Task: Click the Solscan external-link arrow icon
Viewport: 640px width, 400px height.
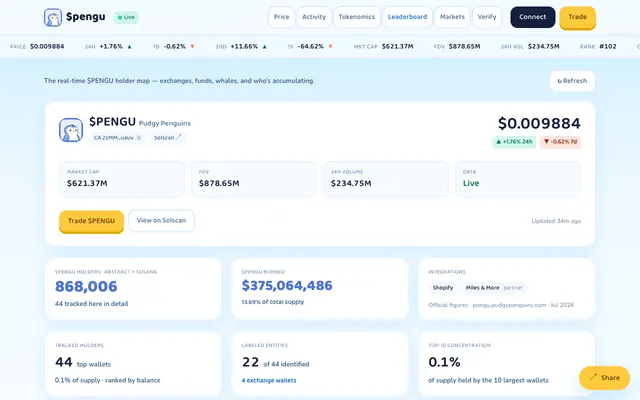Action: (178, 138)
